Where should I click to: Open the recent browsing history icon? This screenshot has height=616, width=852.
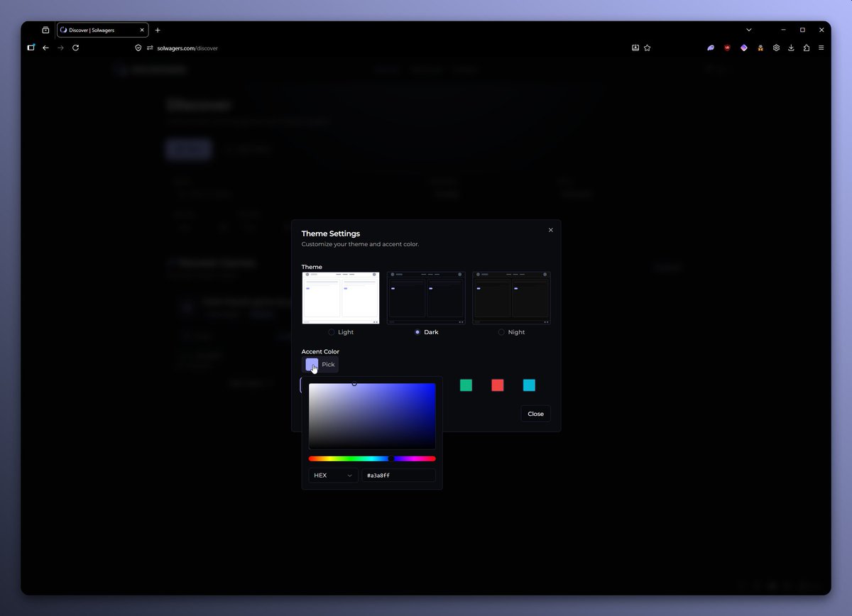(45, 30)
